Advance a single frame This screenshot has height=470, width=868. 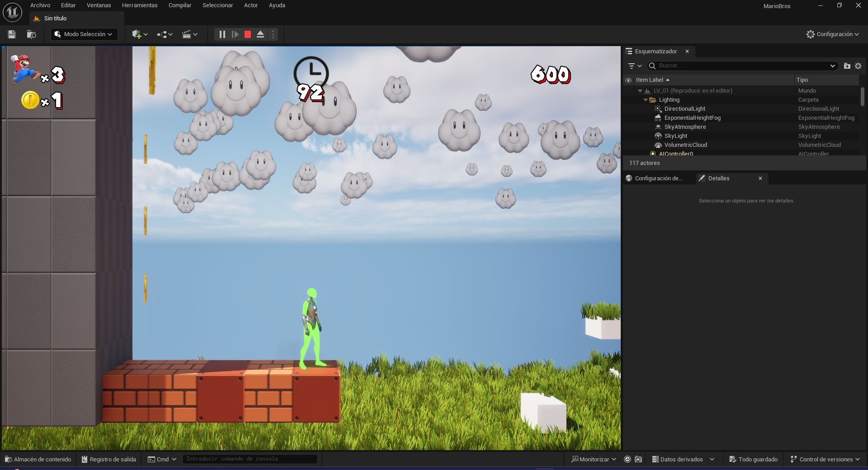(x=235, y=34)
